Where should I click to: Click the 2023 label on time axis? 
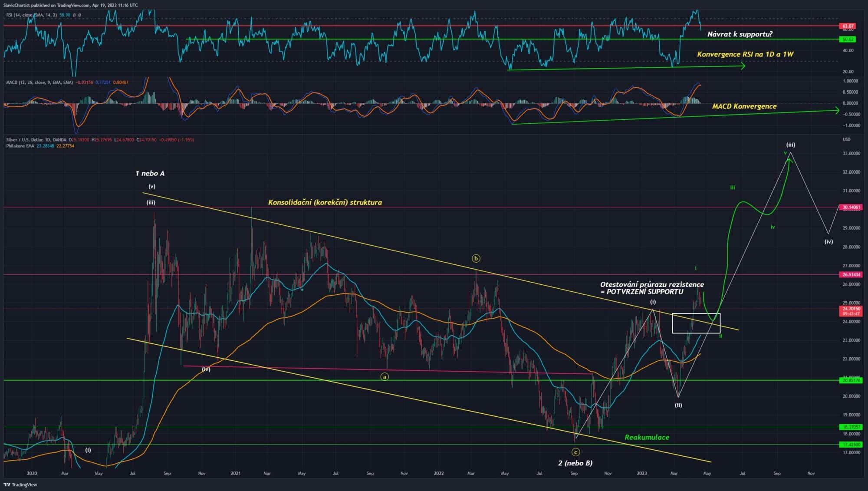[x=641, y=474]
